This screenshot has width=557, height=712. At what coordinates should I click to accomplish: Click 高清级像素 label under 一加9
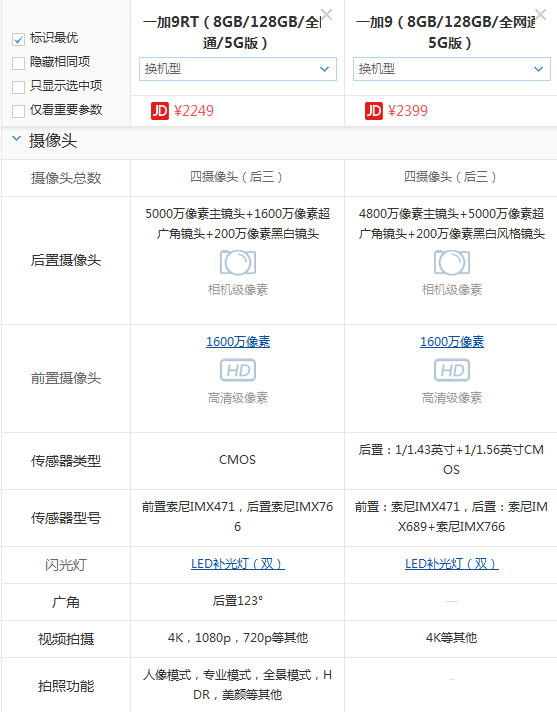click(452, 398)
